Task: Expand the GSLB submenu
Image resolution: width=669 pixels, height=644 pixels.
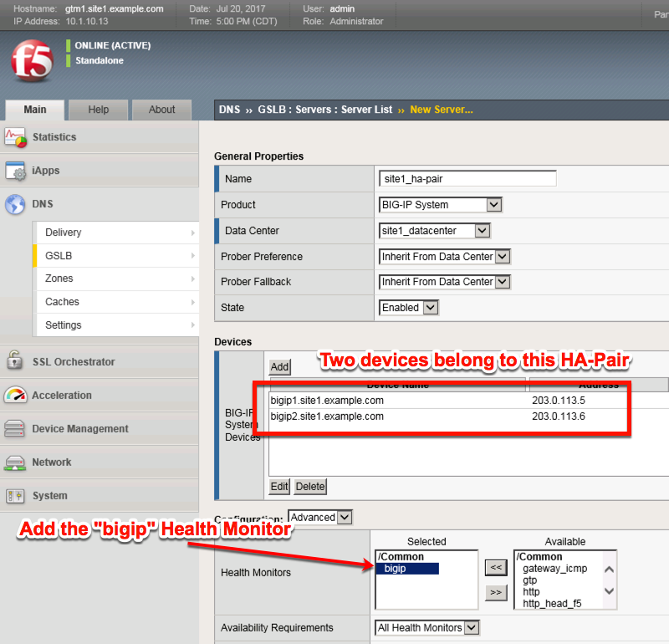Action: point(116,256)
